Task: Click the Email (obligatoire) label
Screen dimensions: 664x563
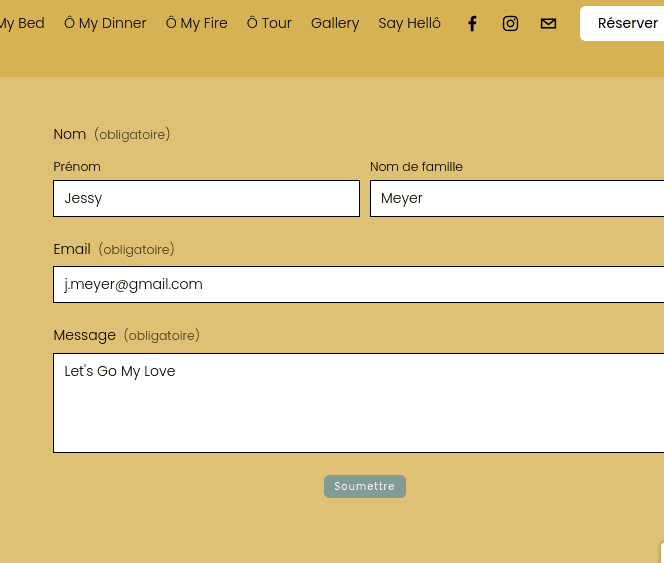Action: click(113, 249)
